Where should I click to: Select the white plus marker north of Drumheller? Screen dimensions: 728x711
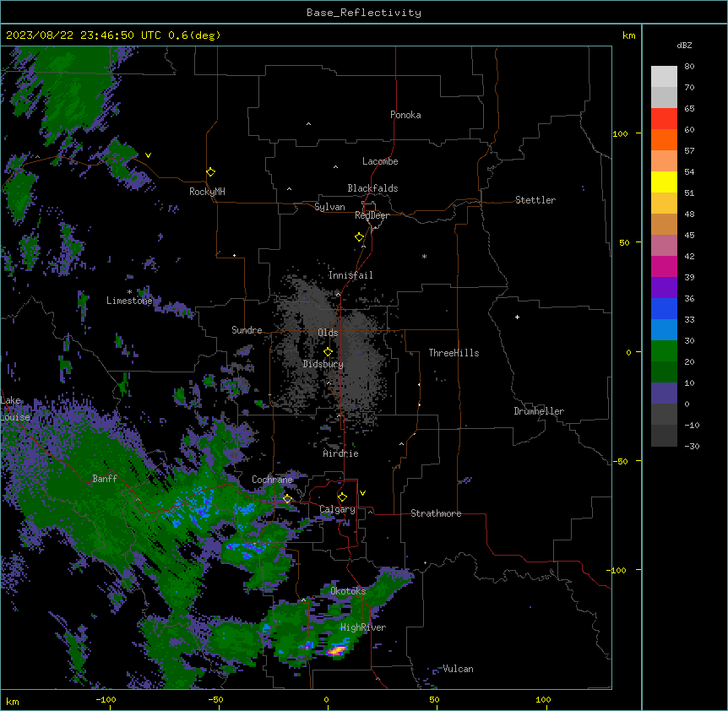coord(517,317)
